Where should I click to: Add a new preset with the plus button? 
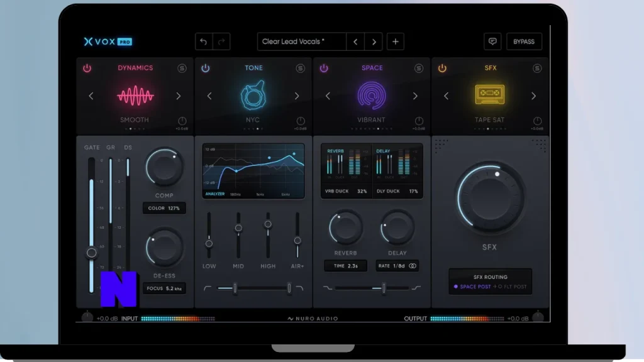coord(395,41)
